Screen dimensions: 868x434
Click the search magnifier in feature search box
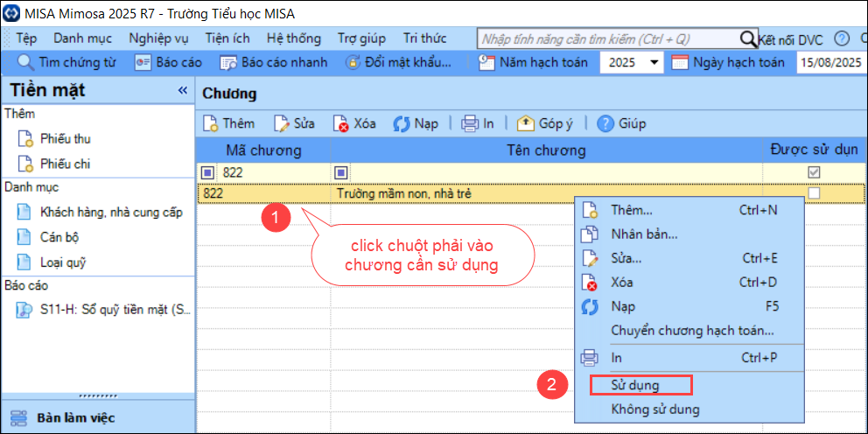pyautogui.click(x=748, y=38)
